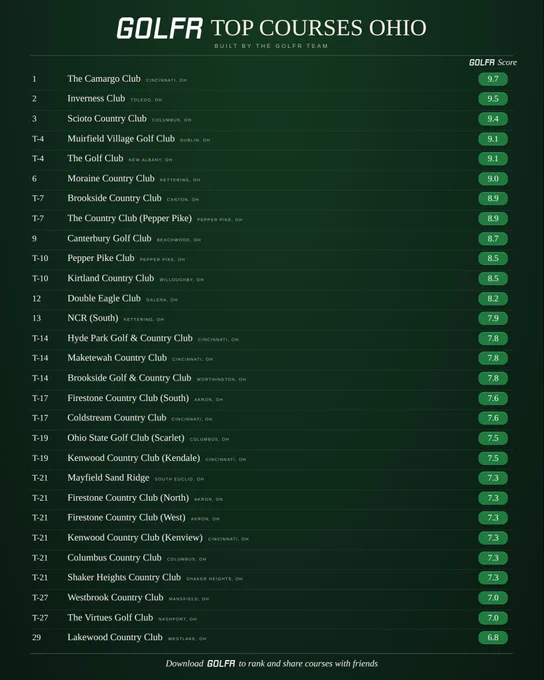Click 'Download GOLFR to rank and share' footer text
This screenshot has height=680, width=544.
point(272,664)
